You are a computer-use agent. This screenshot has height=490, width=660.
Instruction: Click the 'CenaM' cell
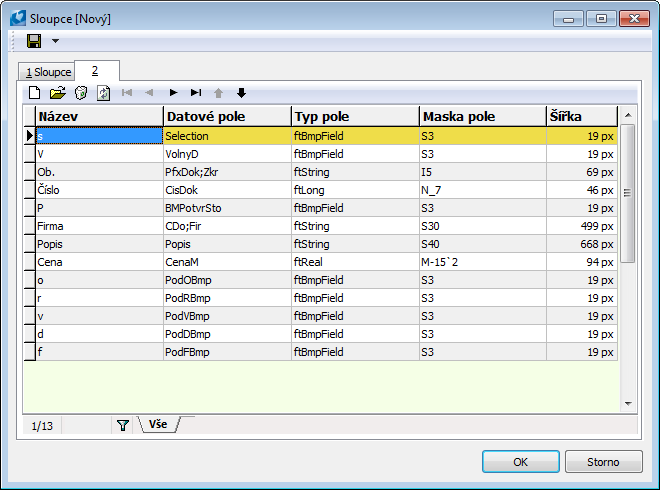tap(227, 262)
